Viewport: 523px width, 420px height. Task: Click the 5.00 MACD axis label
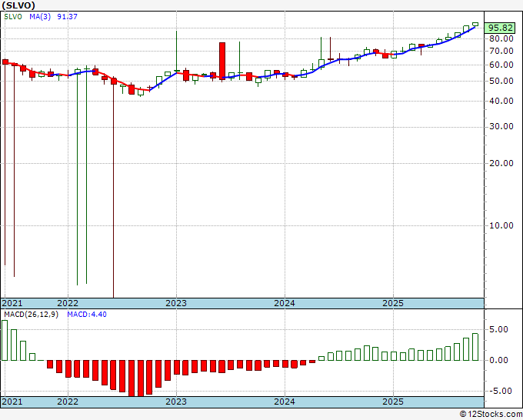[x=498, y=329]
